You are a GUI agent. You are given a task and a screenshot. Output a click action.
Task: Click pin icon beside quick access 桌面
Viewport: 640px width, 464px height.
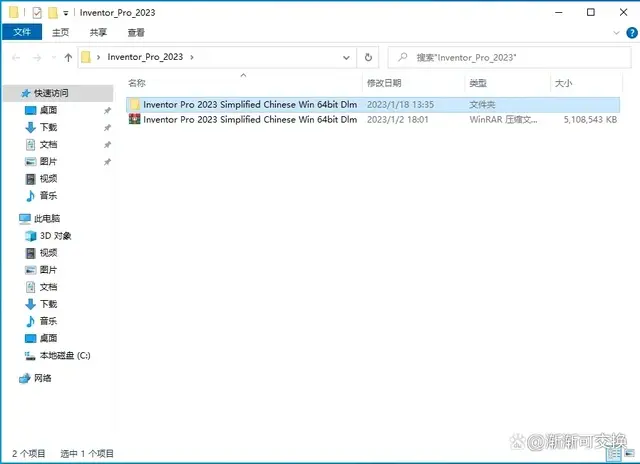tap(107, 110)
